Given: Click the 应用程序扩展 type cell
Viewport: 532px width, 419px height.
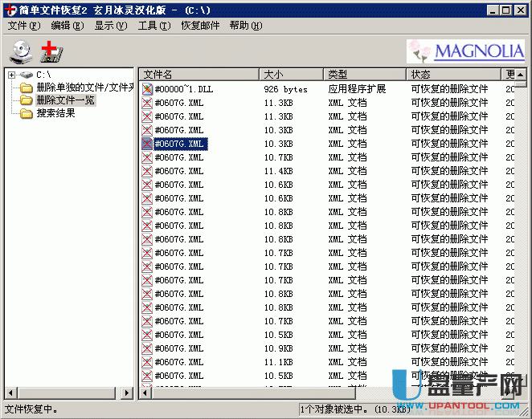Looking at the screenshot, I should click(x=357, y=89).
